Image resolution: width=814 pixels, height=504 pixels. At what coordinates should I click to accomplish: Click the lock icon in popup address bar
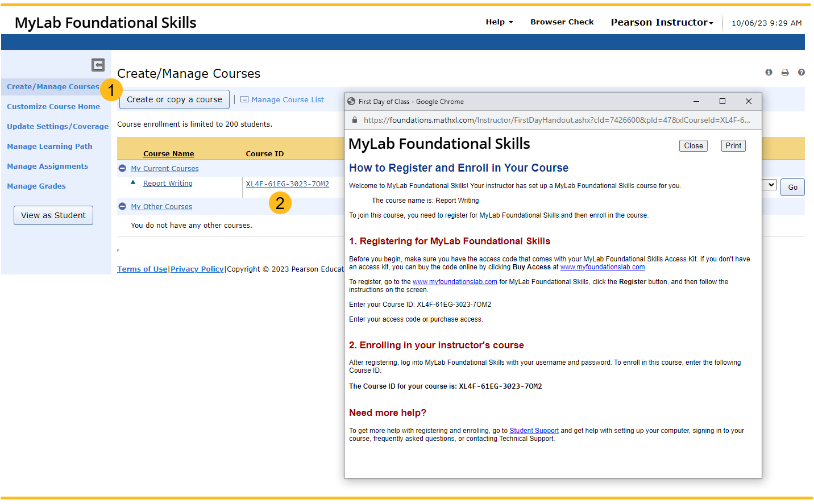pos(355,120)
